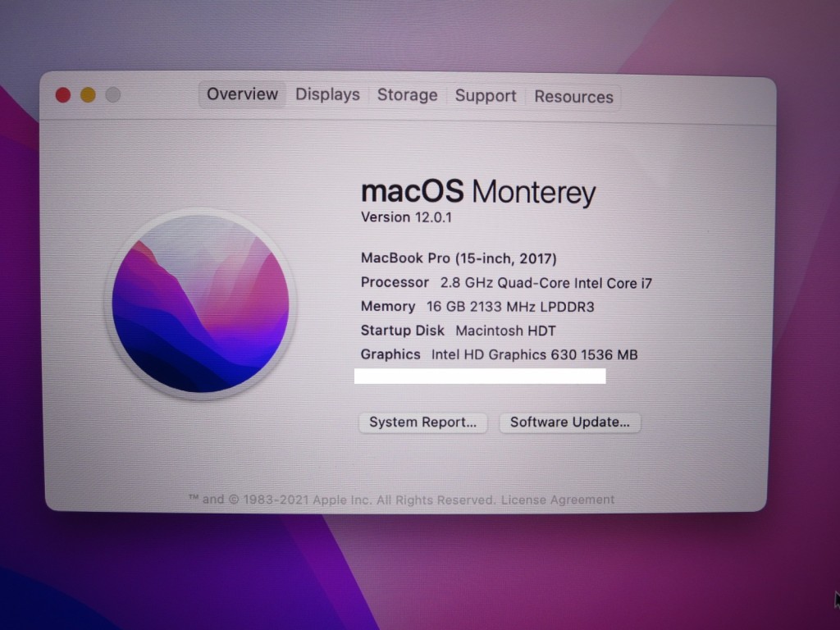Viewport: 840px width, 630px height.
Task: Click the Graphics Intel HD 630 line
Action: pyautogui.click(x=499, y=354)
